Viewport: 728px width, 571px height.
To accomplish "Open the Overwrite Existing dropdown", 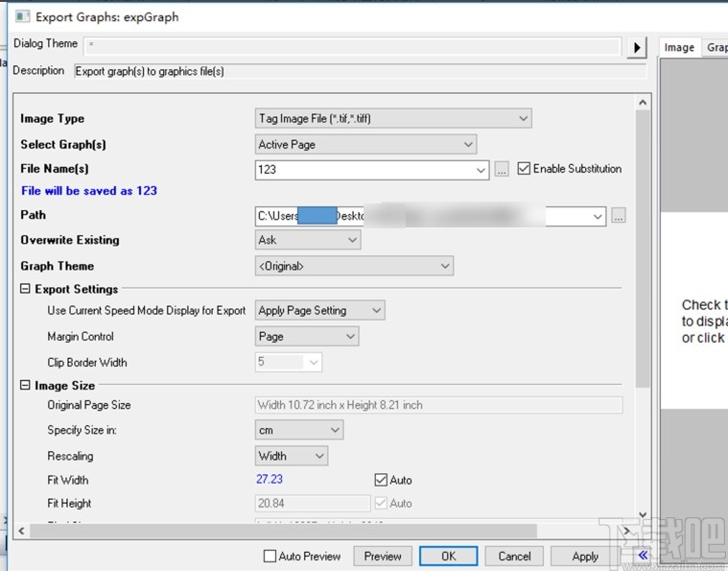I will coord(308,240).
